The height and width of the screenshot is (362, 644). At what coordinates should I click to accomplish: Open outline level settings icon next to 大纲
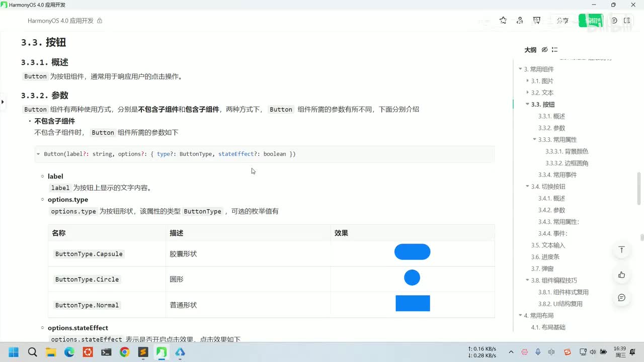pyautogui.click(x=554, y=50)
